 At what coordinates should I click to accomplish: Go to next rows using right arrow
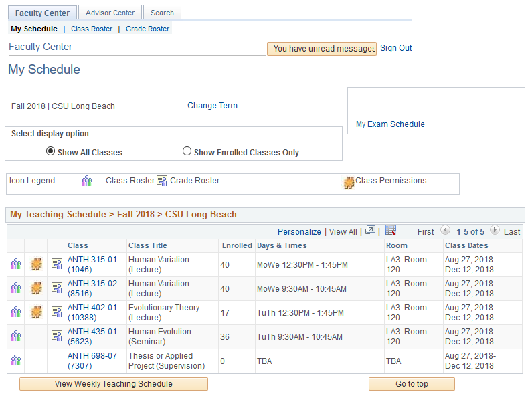(x=495, y=231)
